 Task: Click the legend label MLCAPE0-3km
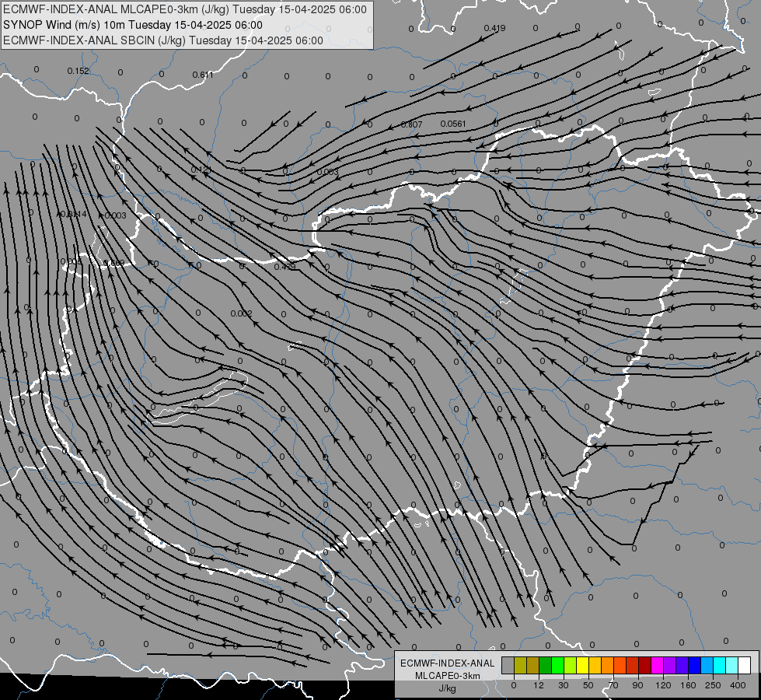click(x=447, y=676)
